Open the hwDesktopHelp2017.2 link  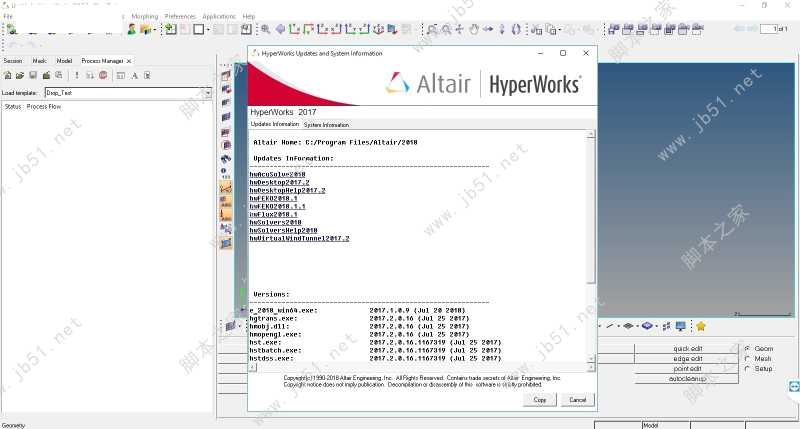[x=287, y=190]
